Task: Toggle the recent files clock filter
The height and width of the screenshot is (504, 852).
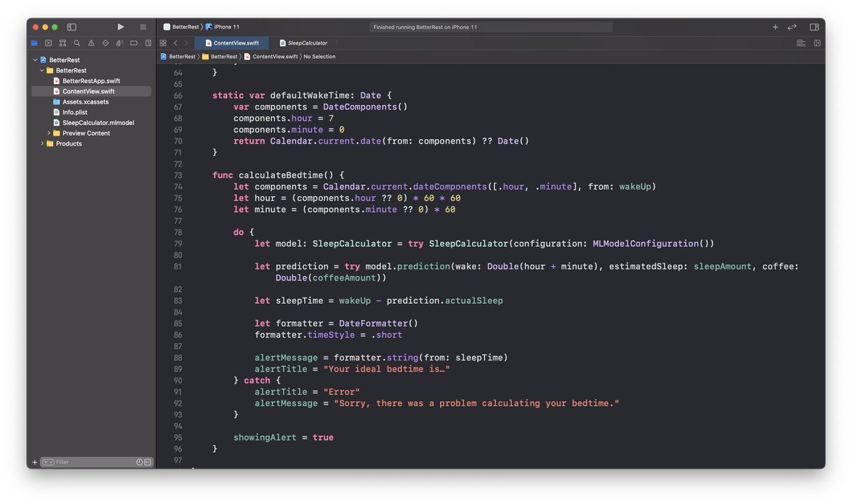Action: click(139, 462)
